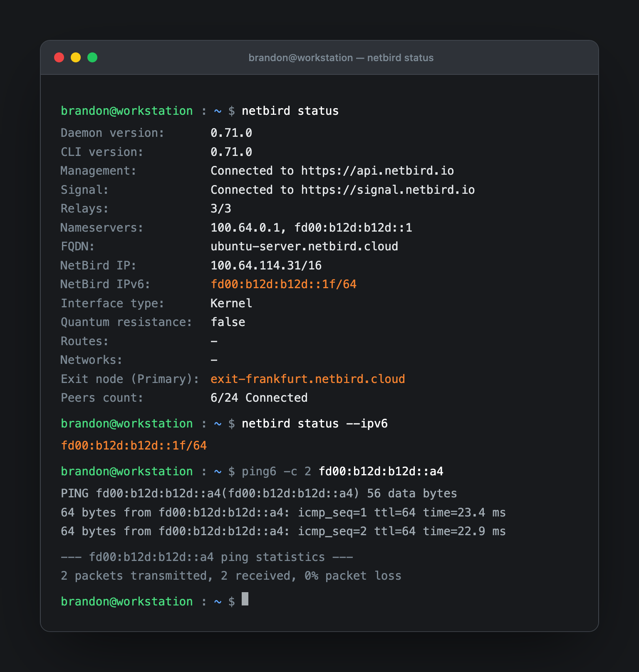639x672 pixels.
Task: Click the 'Signal:' label
Action: pos(84,190)
